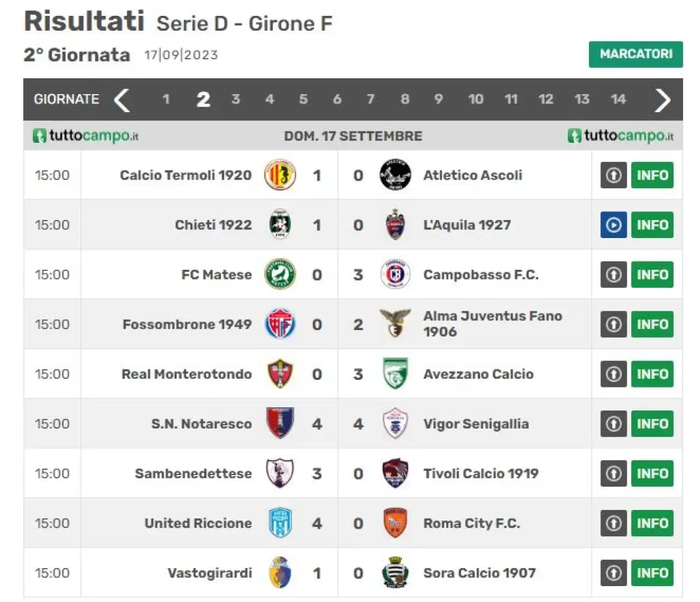Click the grey match icon for Vastogirardi row
700x602 pixels.
[x=614, y=573]
